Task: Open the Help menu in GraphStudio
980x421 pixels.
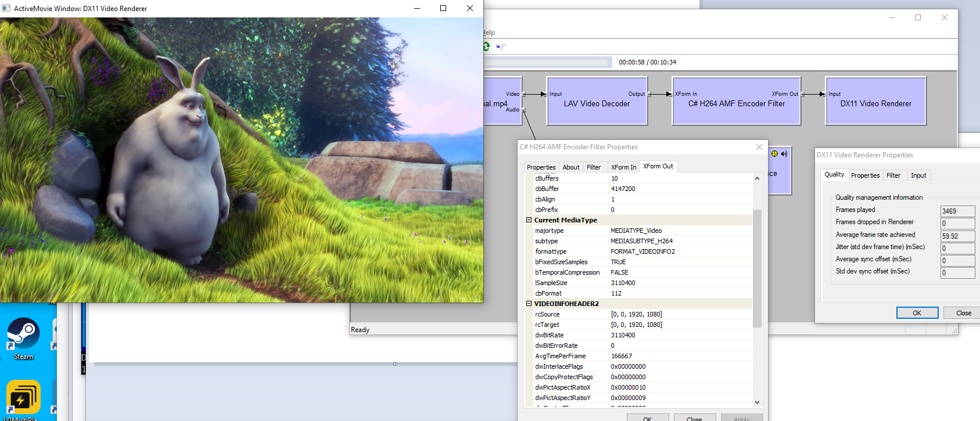Action: [489, 33]
